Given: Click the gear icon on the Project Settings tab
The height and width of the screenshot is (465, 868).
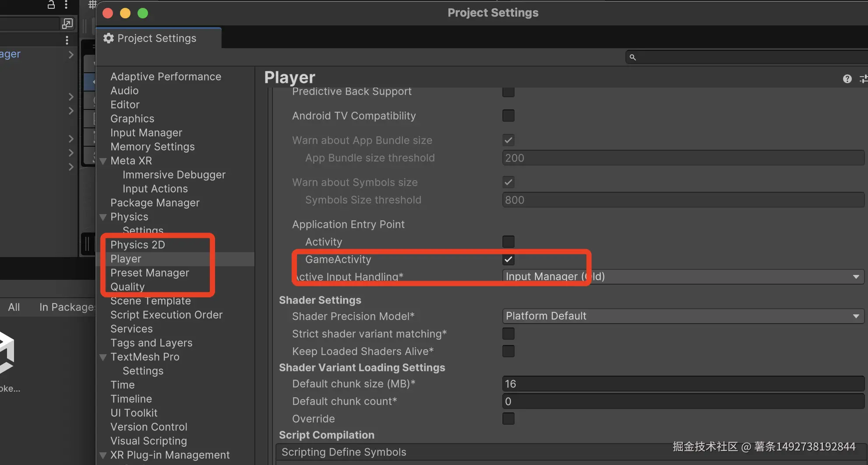Looking at the screenshot, I should tap(109, 39).
